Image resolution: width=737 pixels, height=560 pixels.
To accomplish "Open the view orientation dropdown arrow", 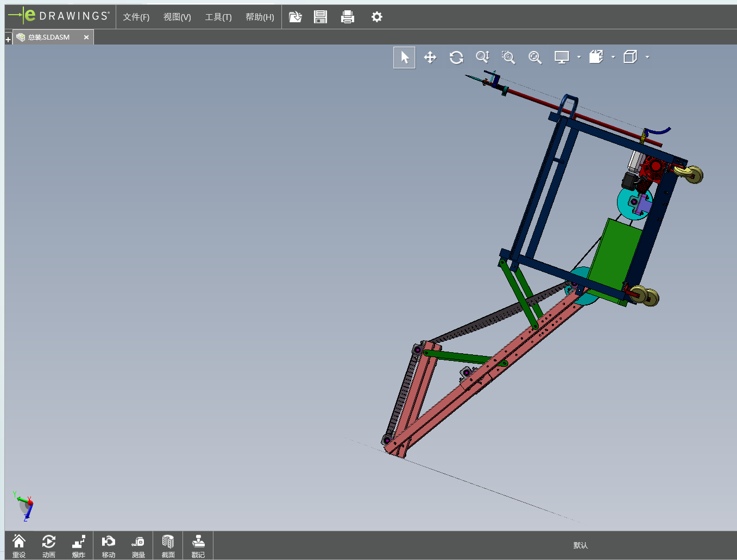I will [647, 57].
